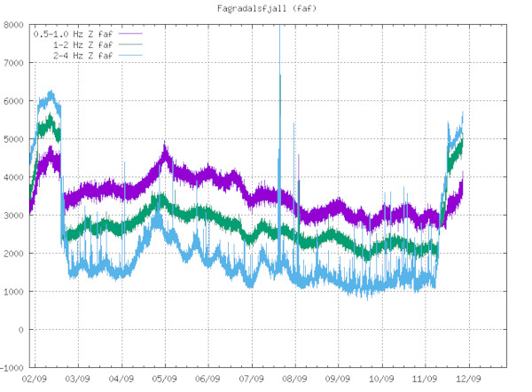
Task: Click the Fagradalsfjall (faf) chart title
Action: tap(265, 8)
